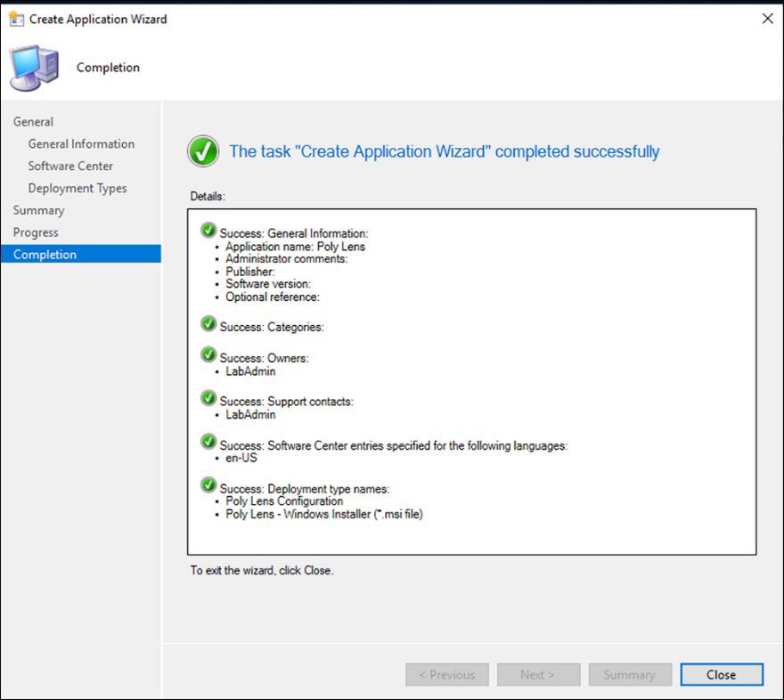784x700 pixels.
Task: Click LabAdmin under Success: Owners
Action: 250,371
